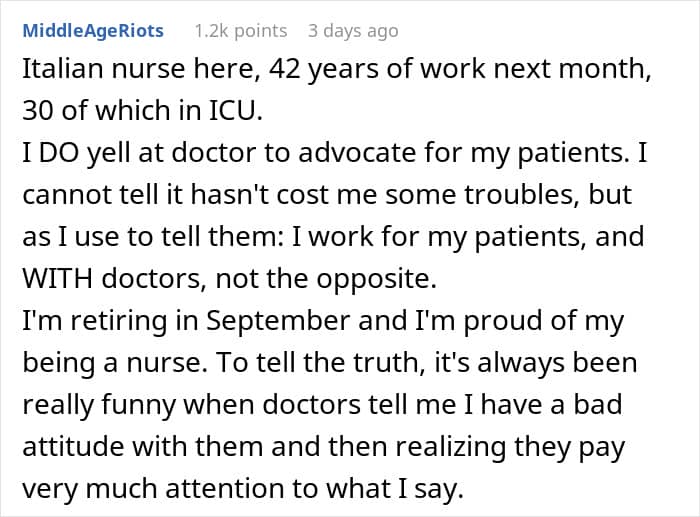Click the phrase what I say
The height and width of the screenshot is (517, 700).
[x=394, y=490]
